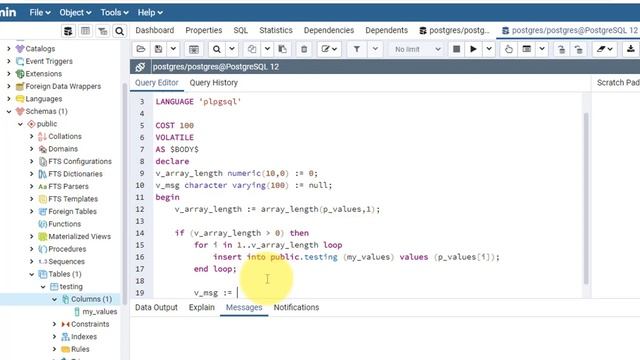Click the Save Data Changes icon
This screenshot has height=360, width=640.
click(x=193, y=49)
